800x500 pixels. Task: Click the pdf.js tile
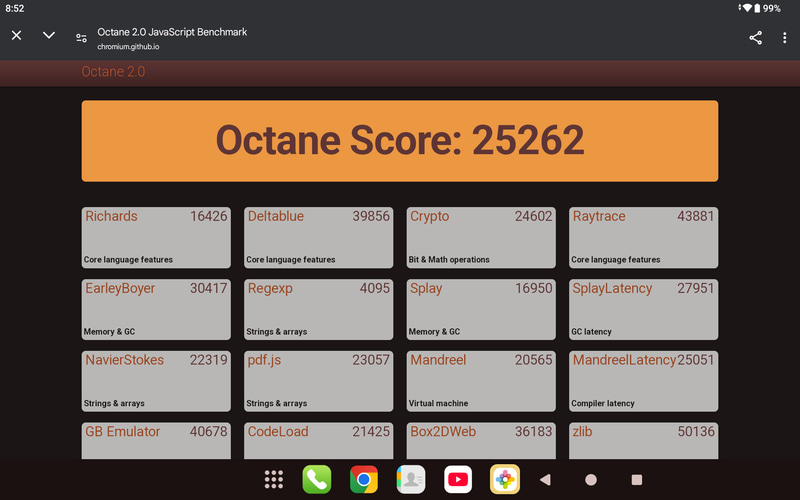point(318,381)
